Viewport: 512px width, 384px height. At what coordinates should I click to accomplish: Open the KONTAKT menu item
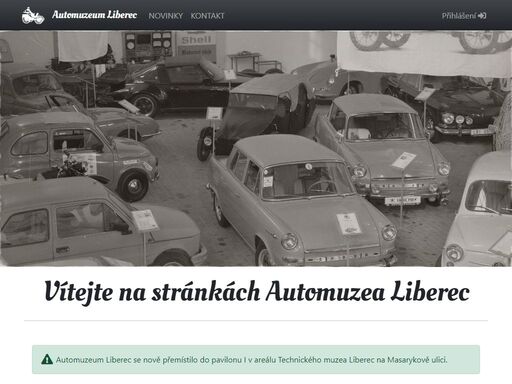click(x=207, y=16)
